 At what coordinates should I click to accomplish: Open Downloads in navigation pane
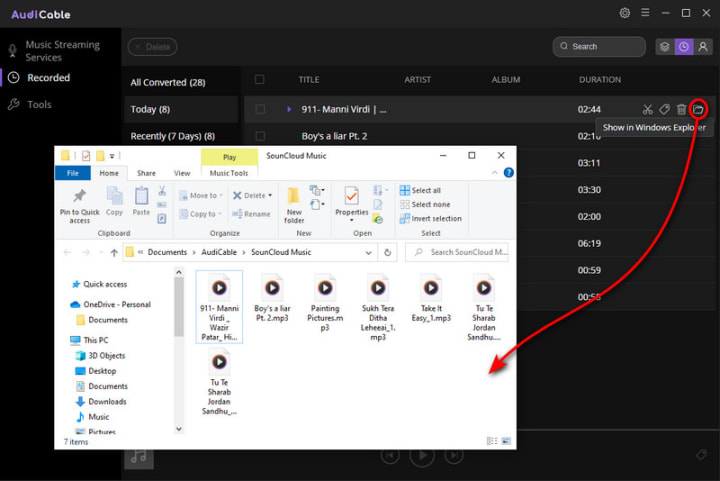click(101, 402)
